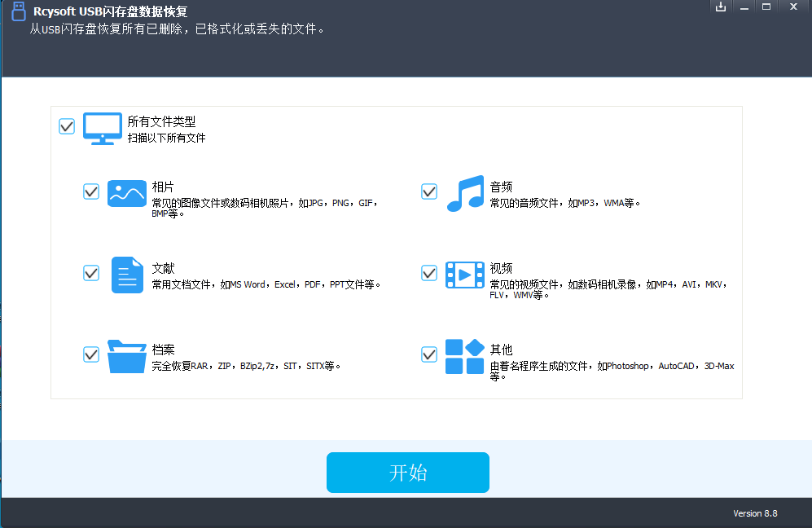Select the 相片 (Photos) category icon
Viewport: 812px width, 528px height.
[x=127, y=193]
